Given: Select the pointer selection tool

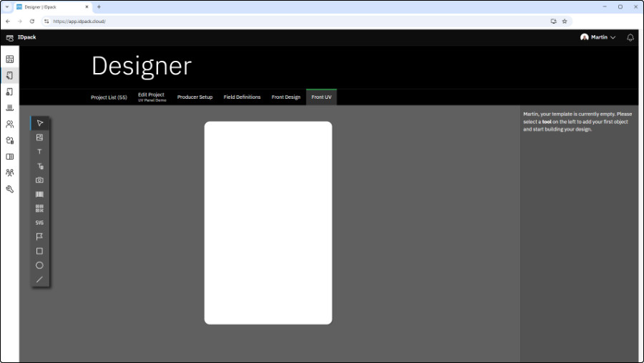Looking at the screenshot, I should coord(39,123).
